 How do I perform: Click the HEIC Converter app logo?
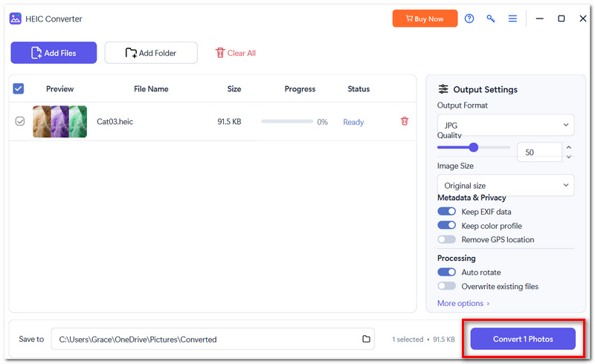click(x=15, y=19)
